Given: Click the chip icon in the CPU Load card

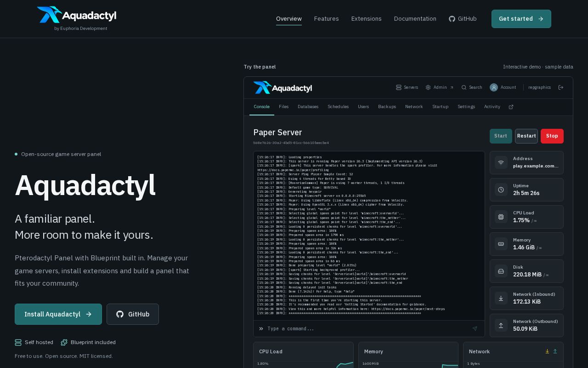Looking at the screenshot, I should [501, 217].
